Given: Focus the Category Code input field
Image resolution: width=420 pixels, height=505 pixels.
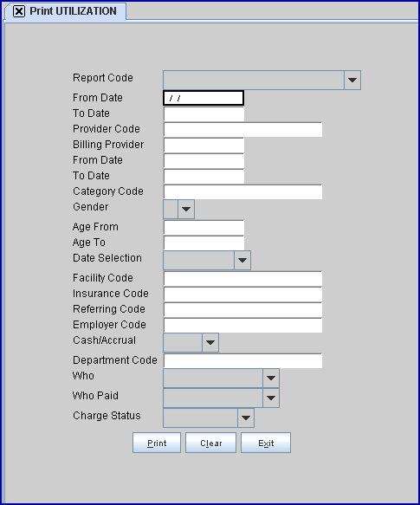Looking at the screenshot, I should [242, 191].
